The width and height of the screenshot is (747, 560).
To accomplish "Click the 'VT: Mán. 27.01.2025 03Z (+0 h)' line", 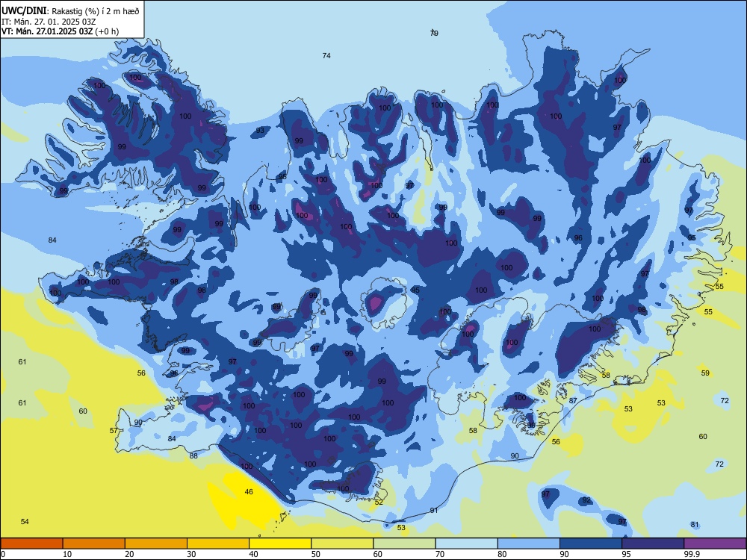I will [60, 31].
